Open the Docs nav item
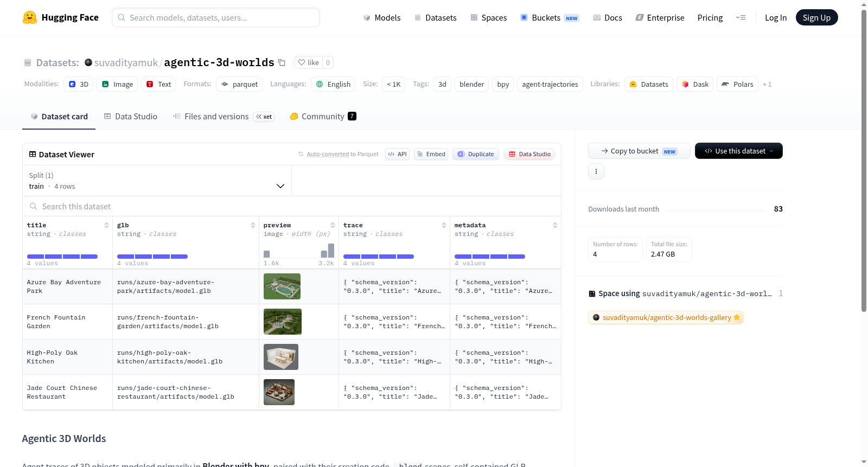The width and height of the screenshot is (868, 467). (607, 17)
